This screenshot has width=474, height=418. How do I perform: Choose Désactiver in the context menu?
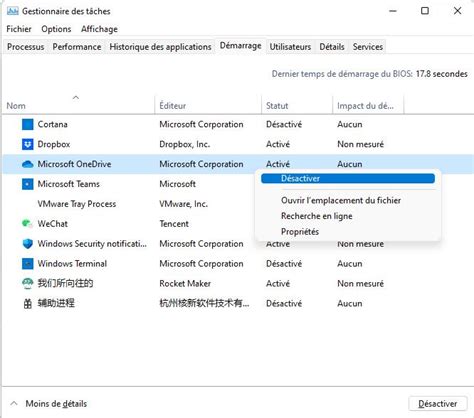click(x=348, y=178)
